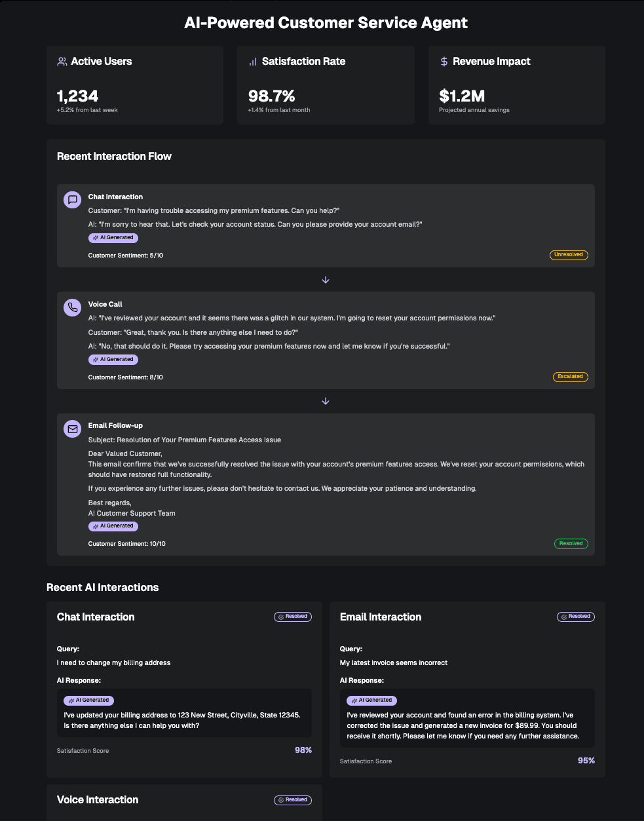Click the 98% satisfaction score value
The image size is (644, 821).
coord(303,750)
